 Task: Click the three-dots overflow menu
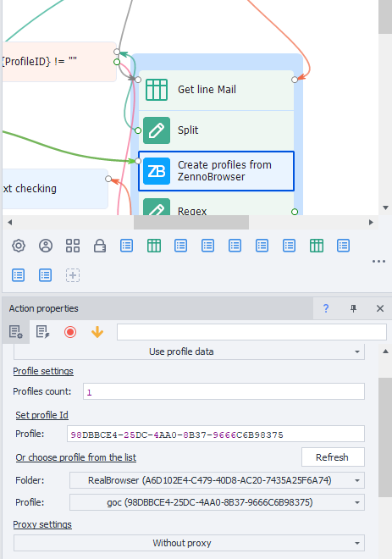[378, 262]
